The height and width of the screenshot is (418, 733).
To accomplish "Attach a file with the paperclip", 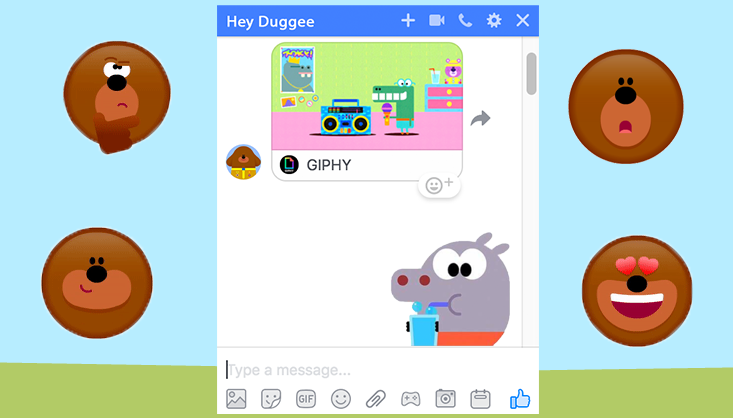I will point(376,399).
